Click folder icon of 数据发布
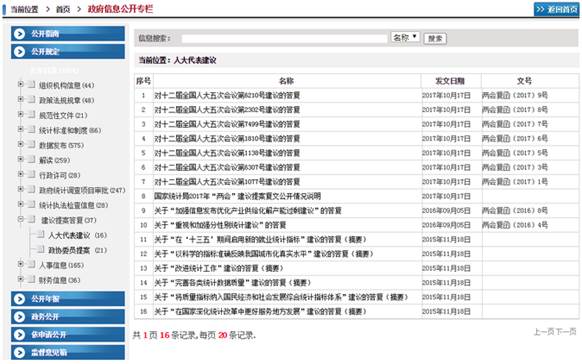The image size is (582, 364). tap(31, 144)
